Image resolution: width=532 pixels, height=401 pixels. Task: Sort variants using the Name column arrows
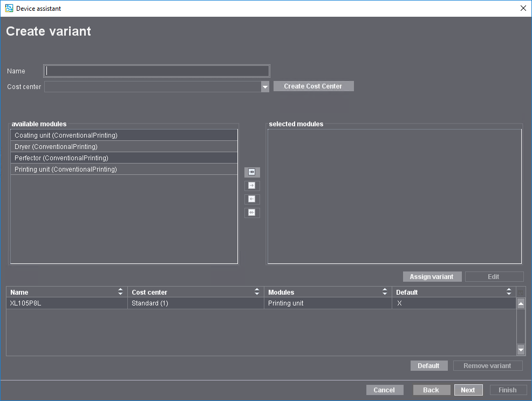(x=120, y=291)
